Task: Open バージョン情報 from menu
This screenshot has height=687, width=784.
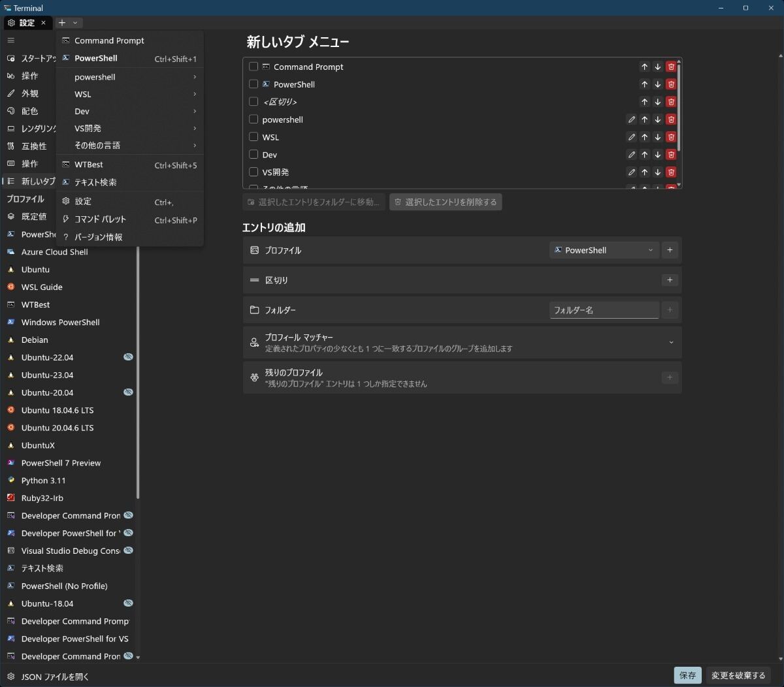Action: tap(130, 237)
